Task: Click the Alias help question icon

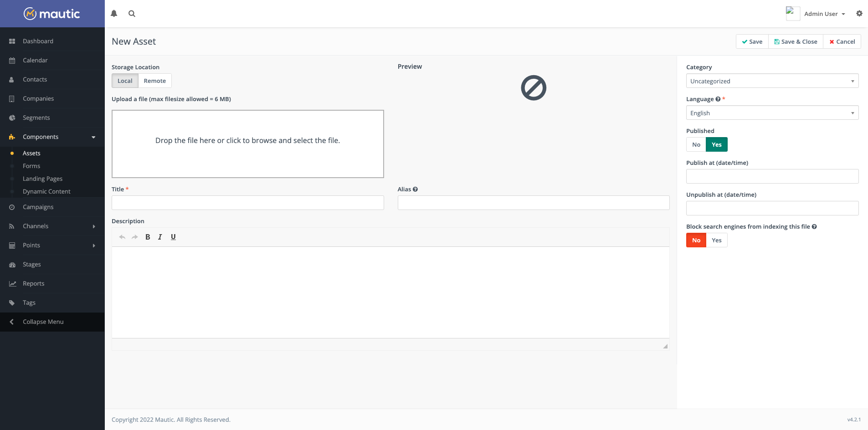Action: tap(415, 189)
